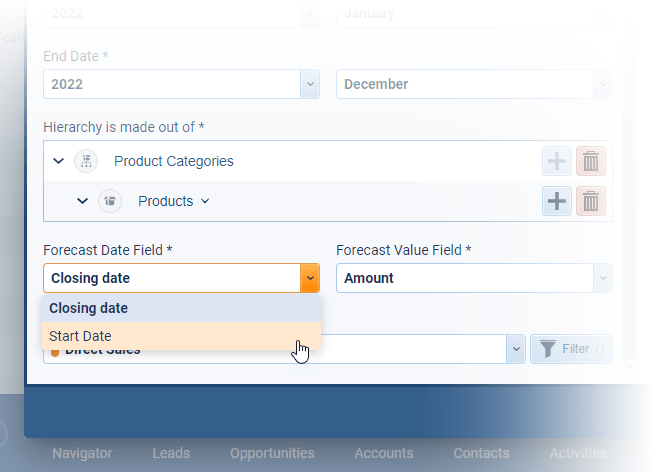Open the Forecast Value Field Amount dropdown
Image resolution: width=655 pixels, height=472 pixels.
tap(602, 278)
